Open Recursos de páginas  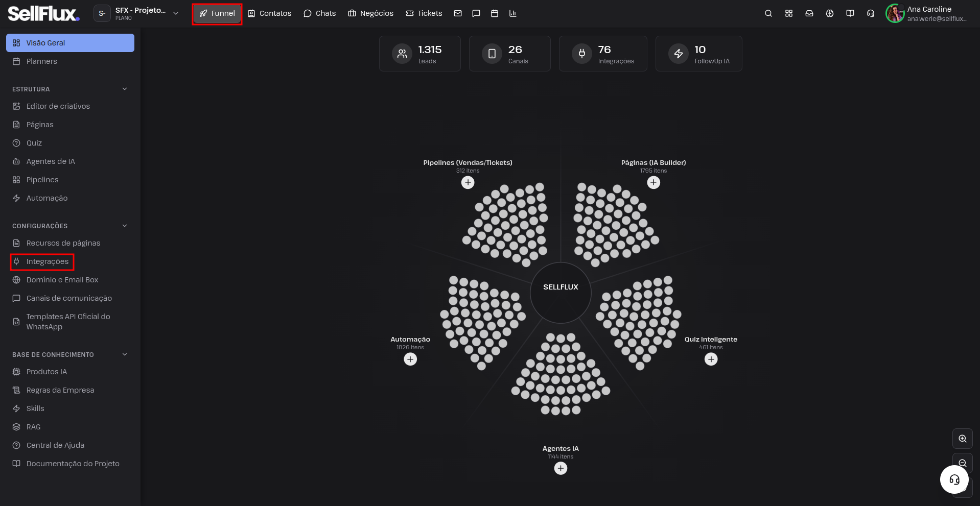coord(71,243)
